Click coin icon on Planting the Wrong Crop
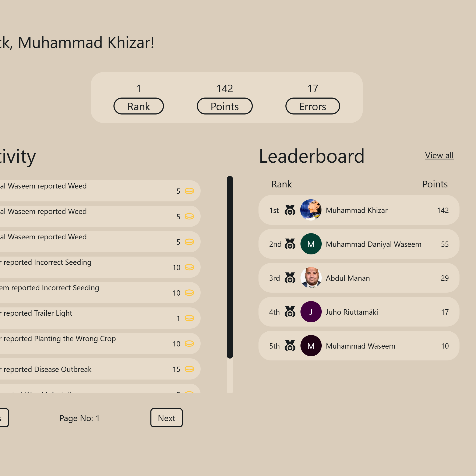 point(189,343)
